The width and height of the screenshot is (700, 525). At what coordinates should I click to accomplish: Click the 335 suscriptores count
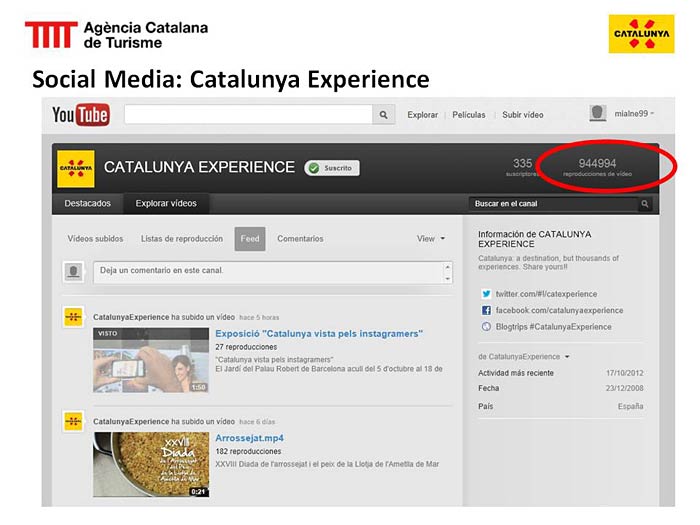(x=522, y=167)
